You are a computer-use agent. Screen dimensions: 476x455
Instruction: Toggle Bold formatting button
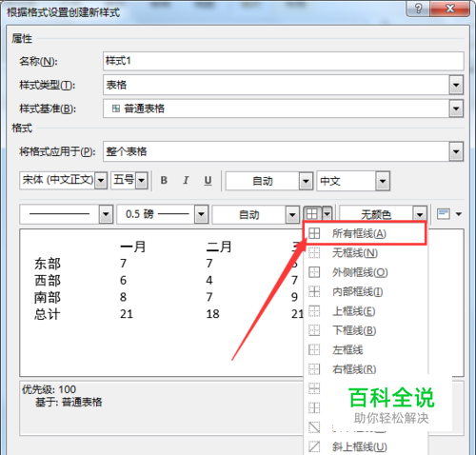tap(164, 180)
